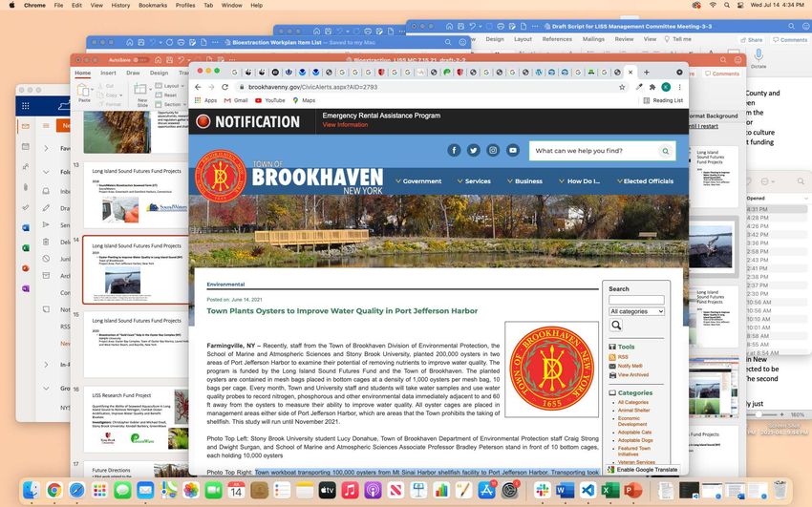
Task: Expand the Elected Officials dropdown
Action: click(645, 181)
